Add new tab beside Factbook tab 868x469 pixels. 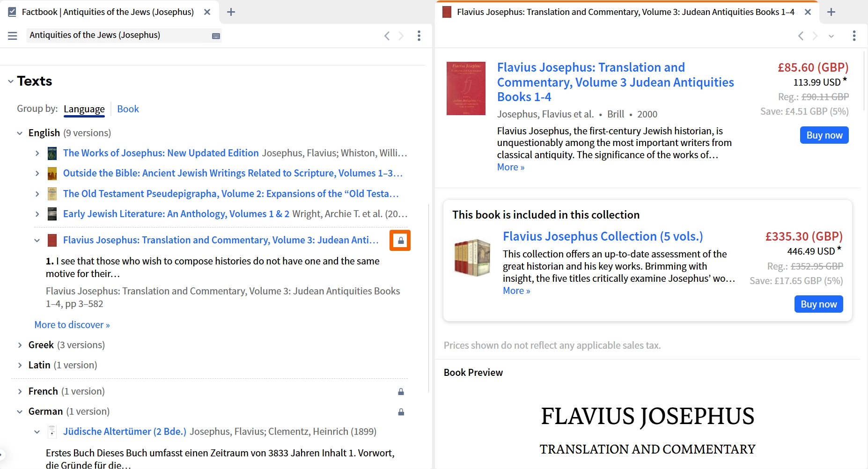pyautogui.click(x=231, y=12)
